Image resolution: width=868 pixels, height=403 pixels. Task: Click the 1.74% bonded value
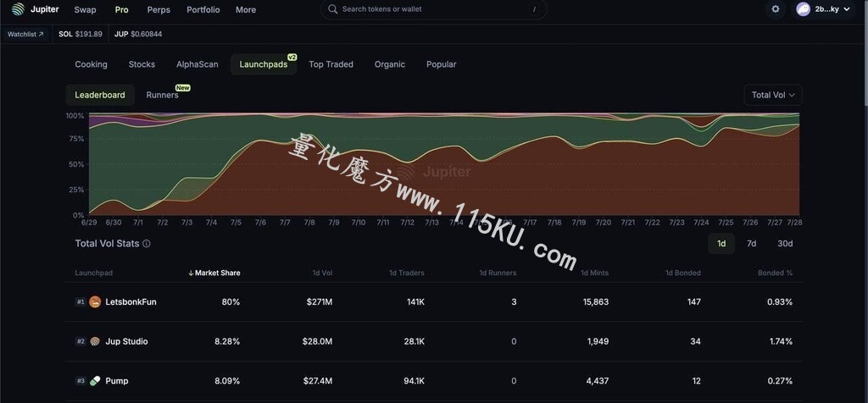781,342
